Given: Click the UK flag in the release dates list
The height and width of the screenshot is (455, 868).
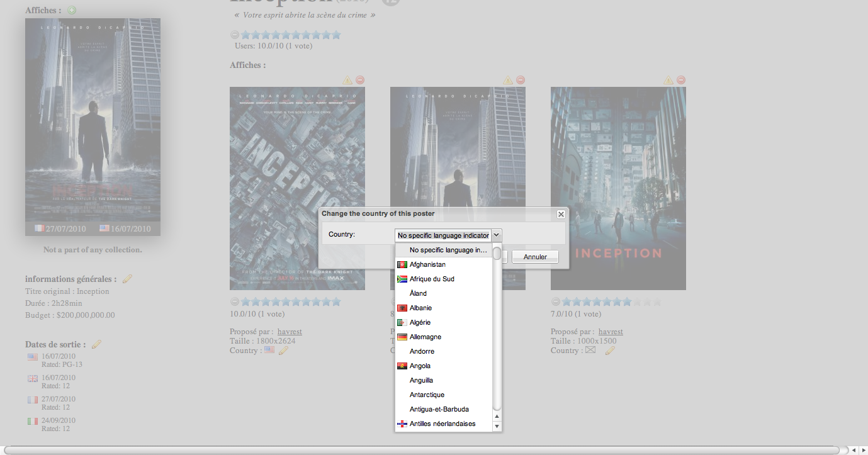Looking at the screenshot, I should coord(33,378).
